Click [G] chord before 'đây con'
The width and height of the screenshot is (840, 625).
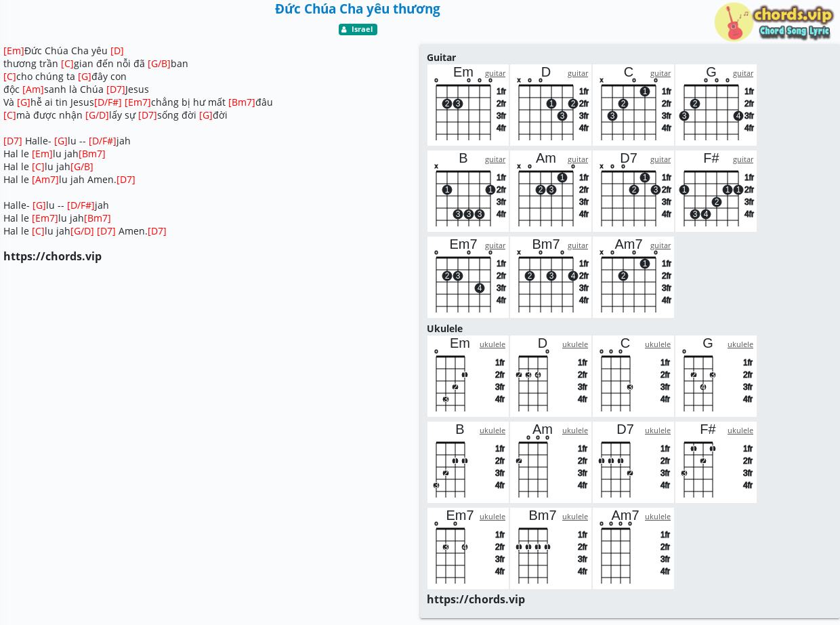pyautogui.click(x=85, y=77)
